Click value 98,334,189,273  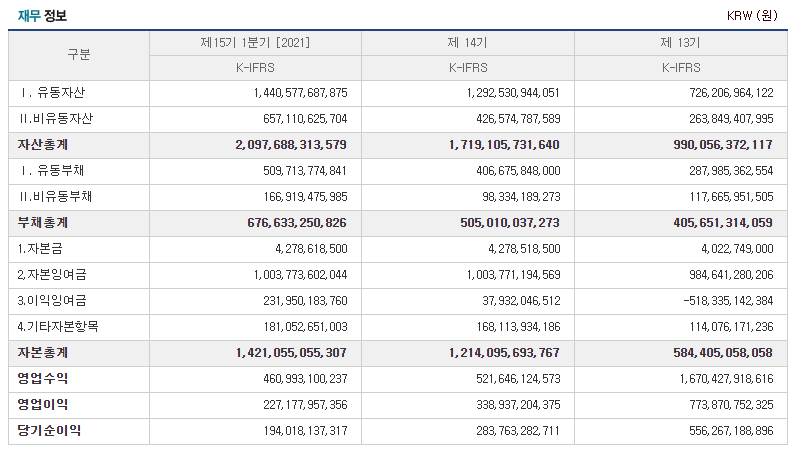coord(521,197)
